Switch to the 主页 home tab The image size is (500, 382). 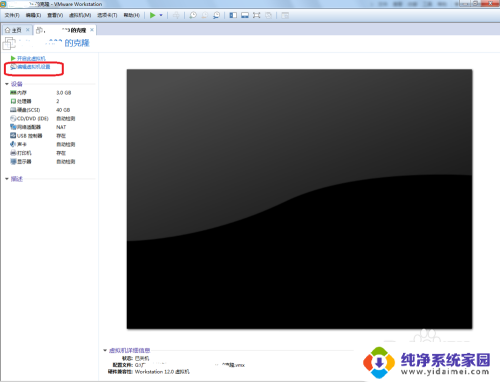click(13, 30)
